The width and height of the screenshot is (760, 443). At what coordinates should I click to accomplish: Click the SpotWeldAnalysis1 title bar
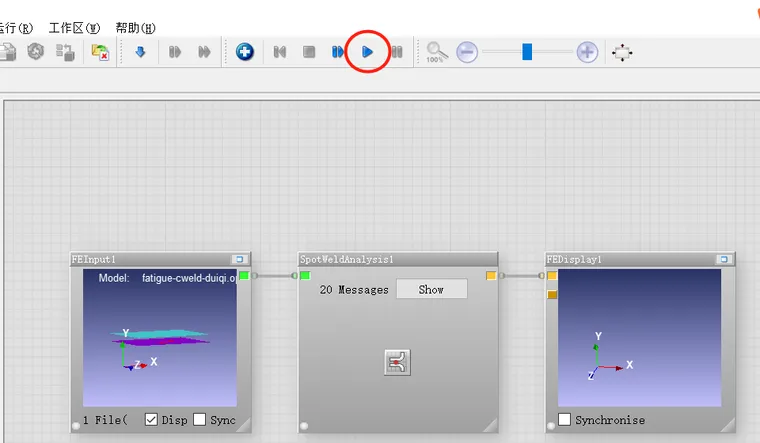[398, 259]
